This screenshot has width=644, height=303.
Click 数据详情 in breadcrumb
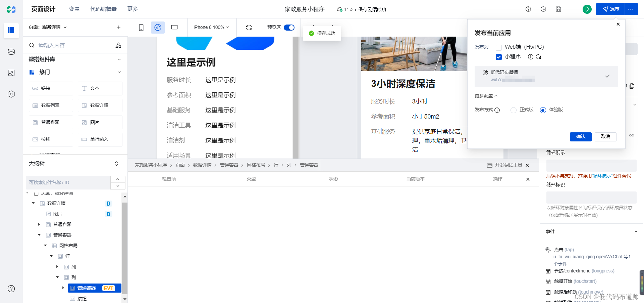pos(202,165)
